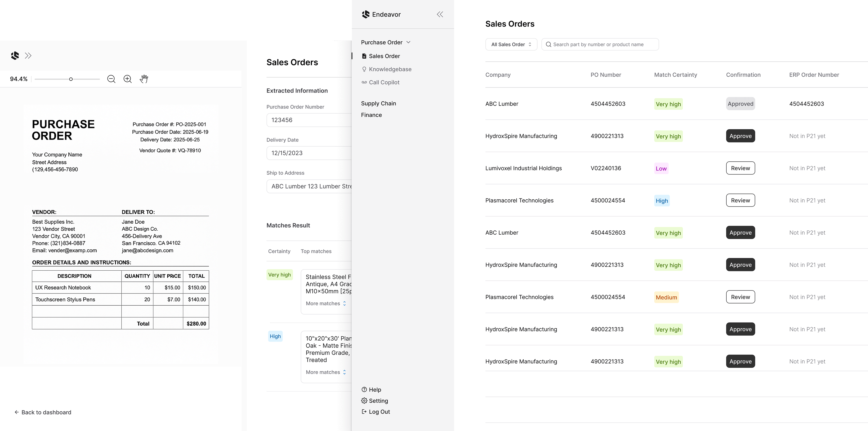Click the Delivery Date field showing 12/15/2023
Image resolution: width=868 pixels, height=431 pixels.
[309, 153]
